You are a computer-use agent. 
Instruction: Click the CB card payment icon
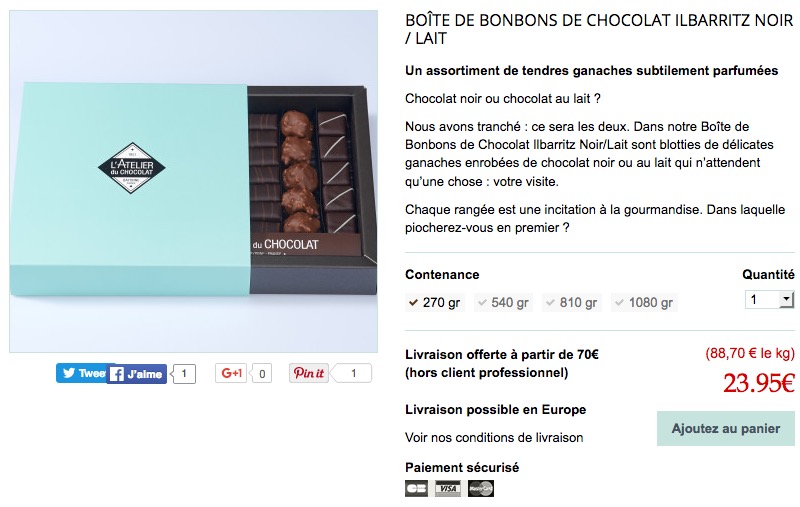(416, 488)
